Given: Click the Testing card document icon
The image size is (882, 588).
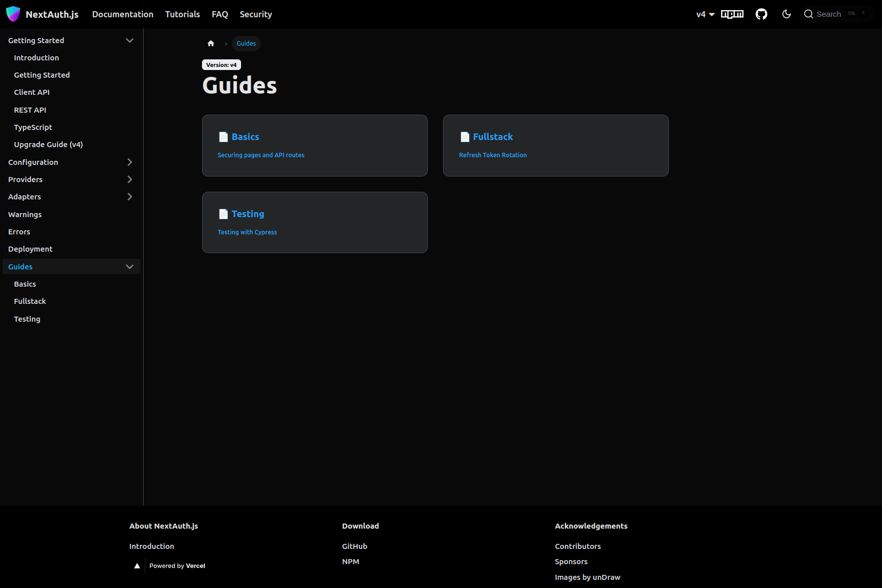Looking at the screenshot, I should (x=223, y=214).
